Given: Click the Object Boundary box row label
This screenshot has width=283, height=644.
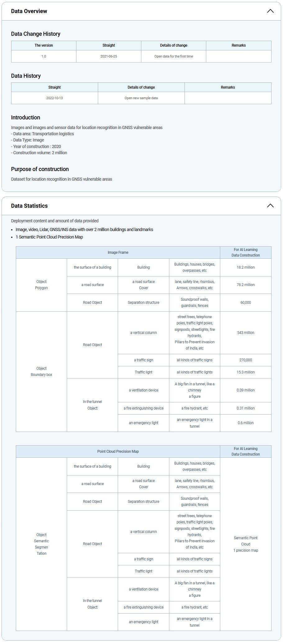Looking at the screenshot, I should (41, 372).
